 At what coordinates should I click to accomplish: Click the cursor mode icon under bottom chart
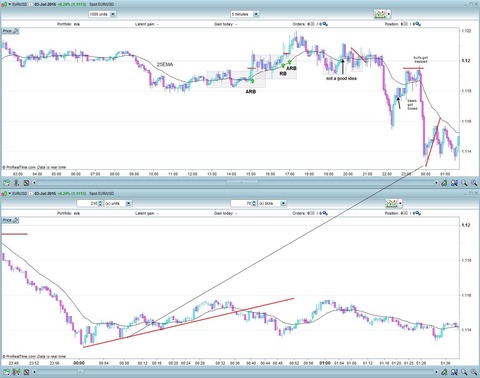[17, 372]
